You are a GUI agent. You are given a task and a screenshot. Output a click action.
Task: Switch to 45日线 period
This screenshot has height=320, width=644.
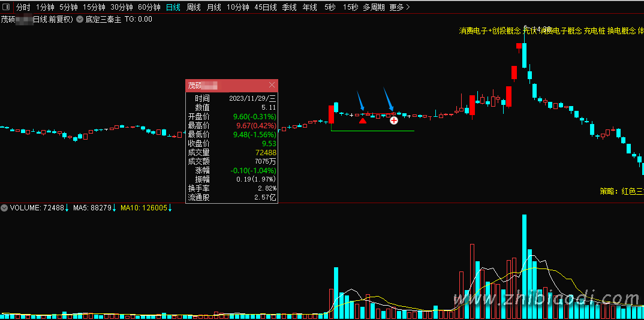265,7
